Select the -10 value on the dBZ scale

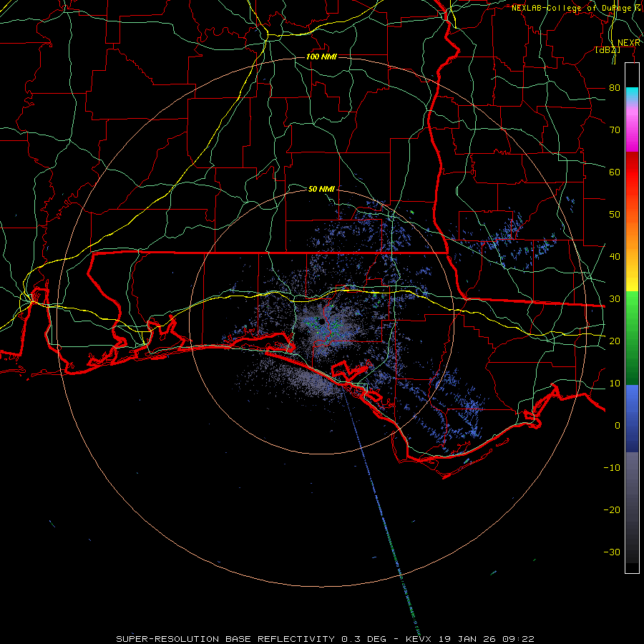tap(612, 468)
